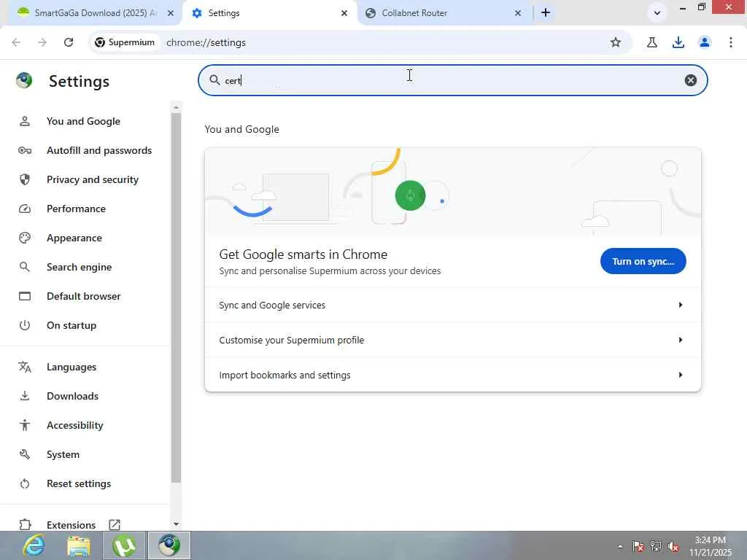Switch to Collabnet Router tab
747x560 pixels.
pyautogui.click(x=442, y=13)
